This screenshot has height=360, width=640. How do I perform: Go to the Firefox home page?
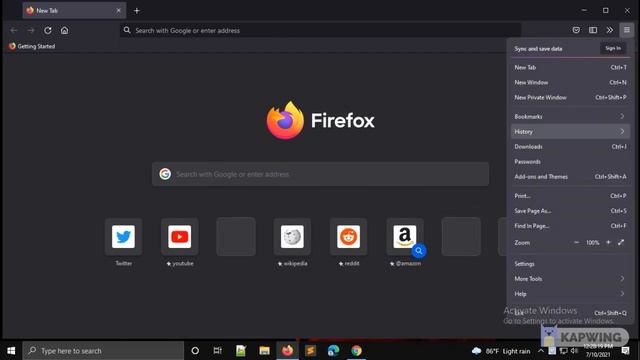pyautogui.click(x=64, y=30)
